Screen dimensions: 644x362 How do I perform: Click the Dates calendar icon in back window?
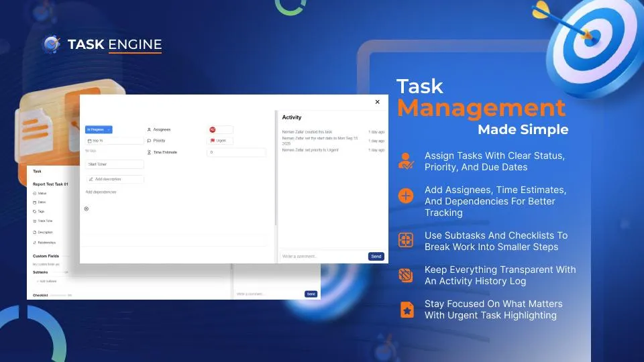[34, 202]
